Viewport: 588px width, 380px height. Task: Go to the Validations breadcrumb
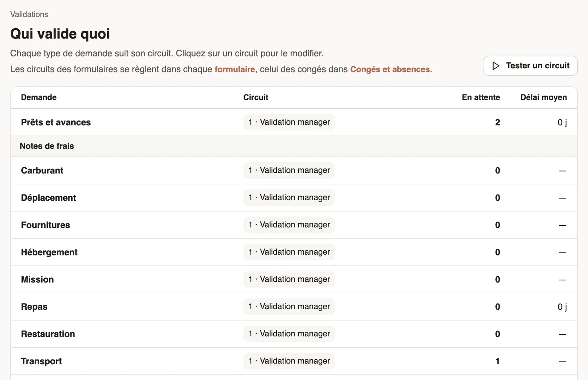[29, 14]
